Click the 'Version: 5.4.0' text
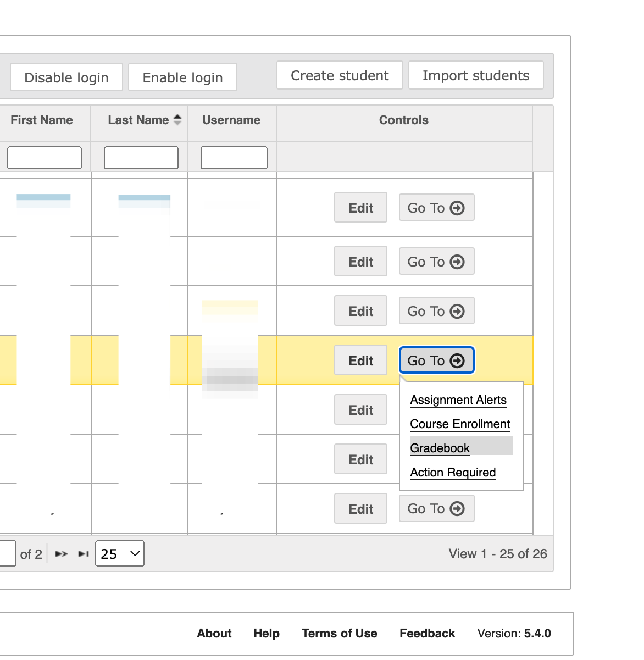Image resolution: width=644 pixels, height=660 pixels. [514, 633]
